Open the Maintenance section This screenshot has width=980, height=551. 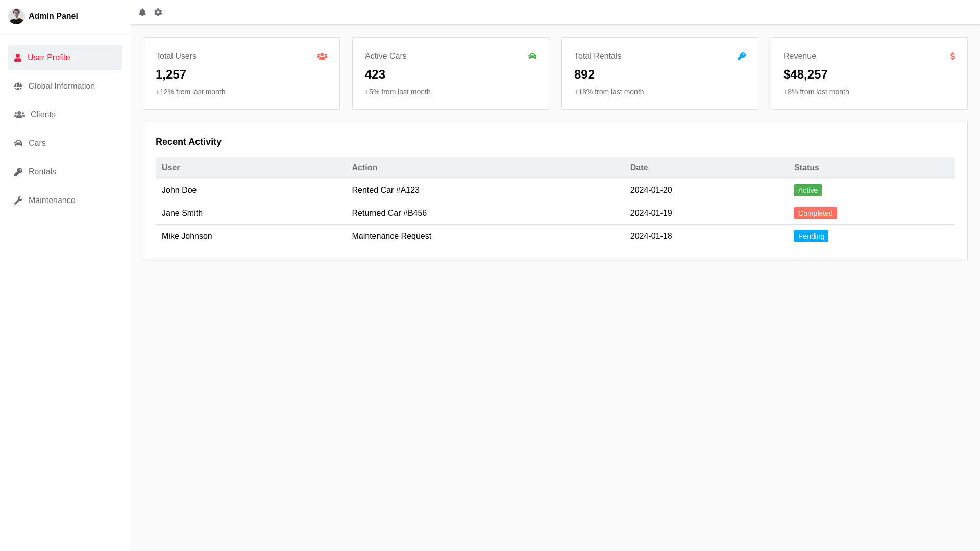click(x=52, y=200)
